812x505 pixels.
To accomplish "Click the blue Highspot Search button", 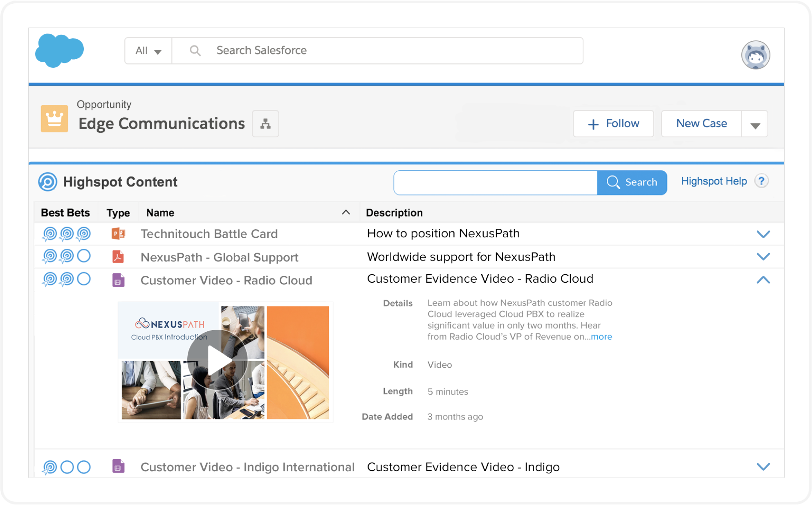I will tap(632, 182).
